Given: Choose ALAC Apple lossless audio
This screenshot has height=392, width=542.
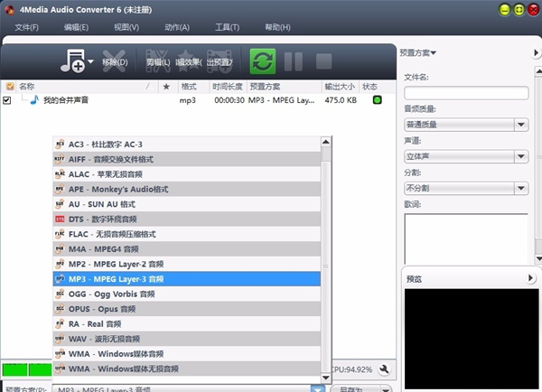Looking at the screenshot, I should [x=187, y=174].
